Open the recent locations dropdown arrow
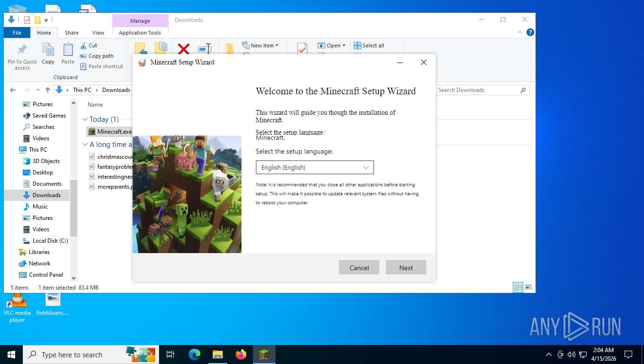This screenshot has height=364, width=644. click(x=38, y=90)
